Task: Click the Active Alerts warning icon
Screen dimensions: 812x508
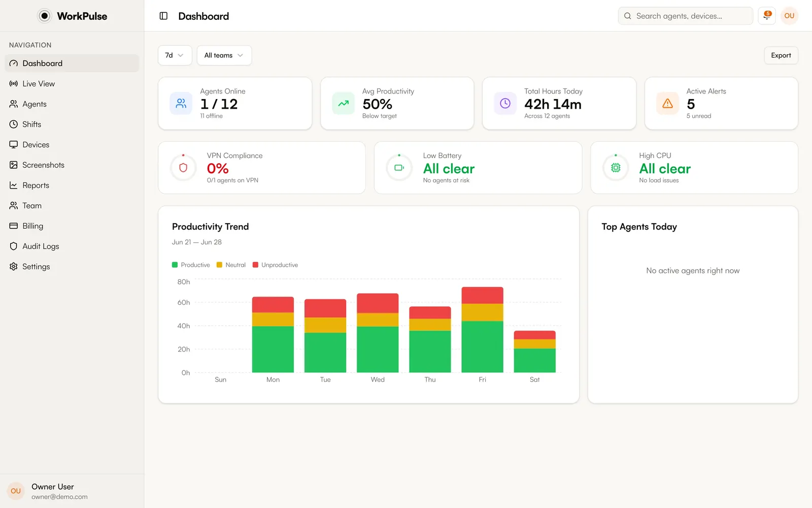Action: click(668, 104)
